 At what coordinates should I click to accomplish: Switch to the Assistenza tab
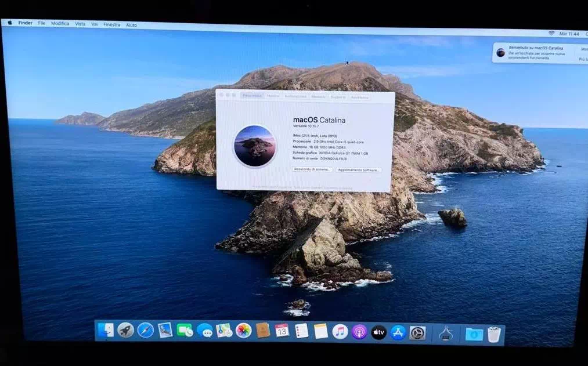point(360,97)
